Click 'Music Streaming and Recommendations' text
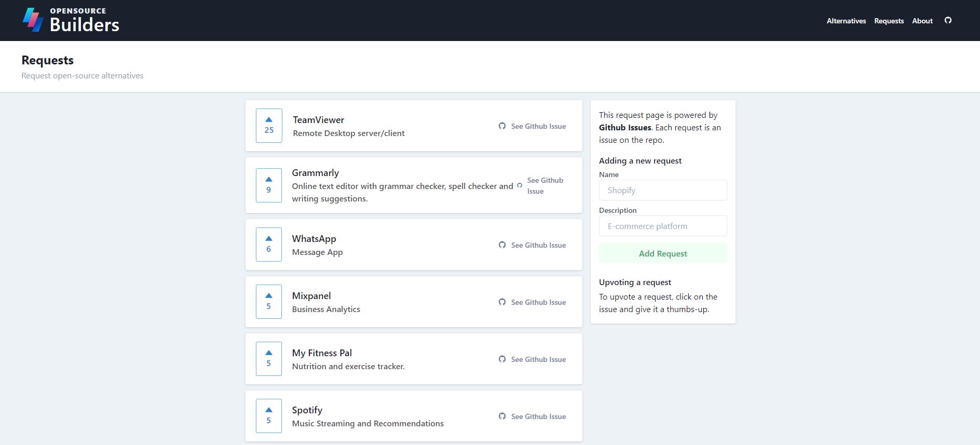The width and height of the screenshot is (980, 445). coord(367,424)
